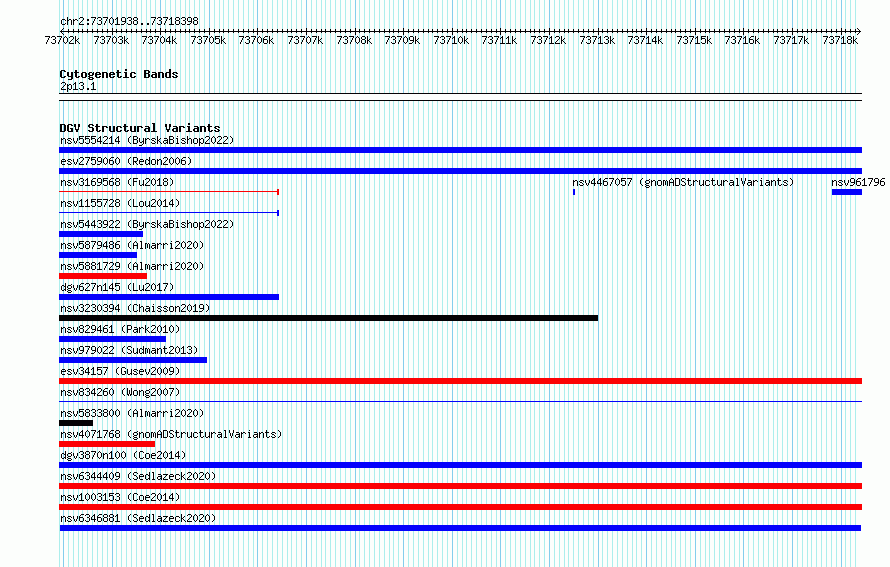Open nsv3230394 (Chaisson2019) variant label
Image resolution: width=890 pixels, height=567 pixels.
[135, 308]
